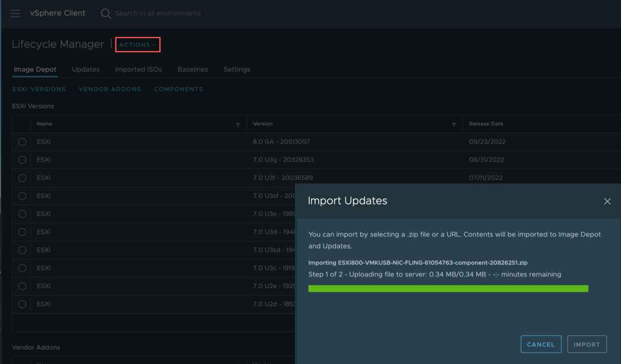This screenshot has height=364, width=621.
Task: Open the hamburger navigation menu
Action: click(16, 13)
